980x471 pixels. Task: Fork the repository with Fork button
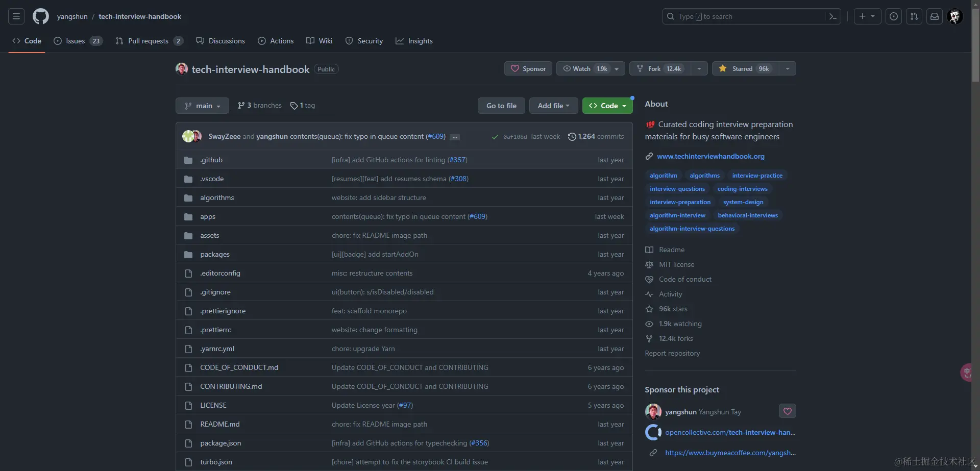click(660, 69)
